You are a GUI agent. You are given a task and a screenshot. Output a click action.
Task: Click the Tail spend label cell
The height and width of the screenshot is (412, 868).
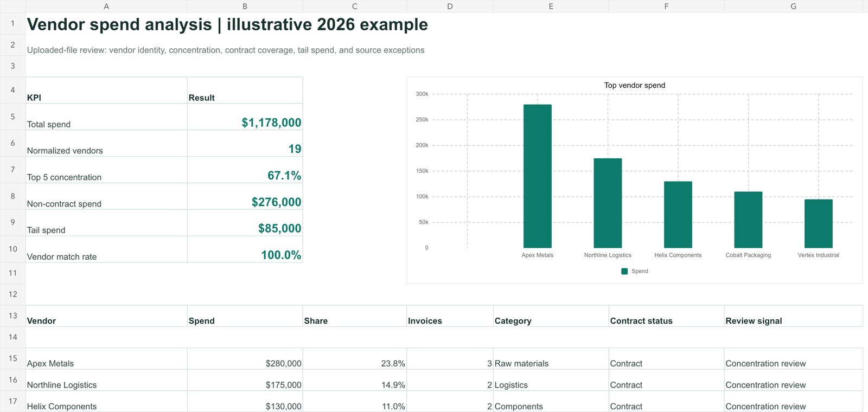click(106, 223)
